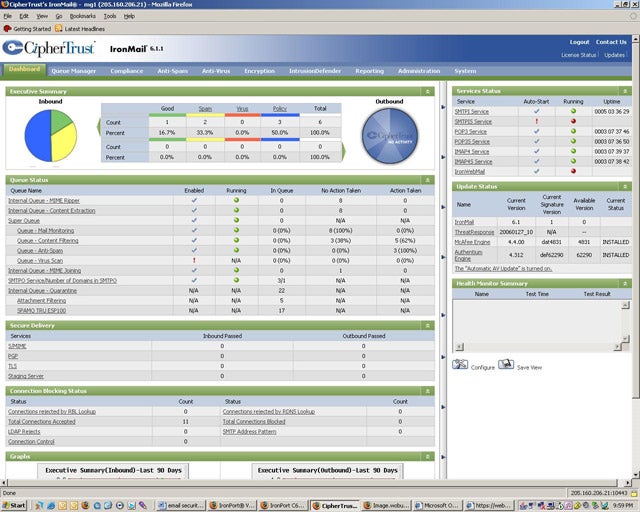Click the blue arrow beside Queue Status panel edge
The height and width of the screenshot is (512, 640).
[443, 207]
